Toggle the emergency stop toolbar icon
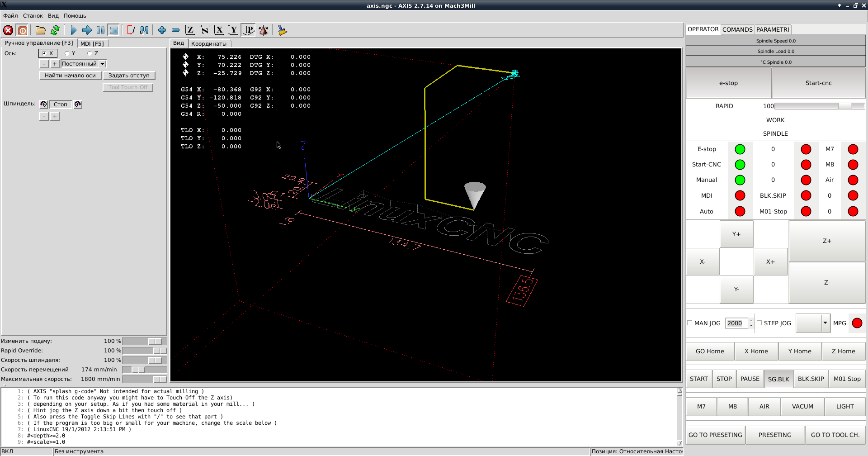This screenshot has height=456, width=868. click(8, 30)
